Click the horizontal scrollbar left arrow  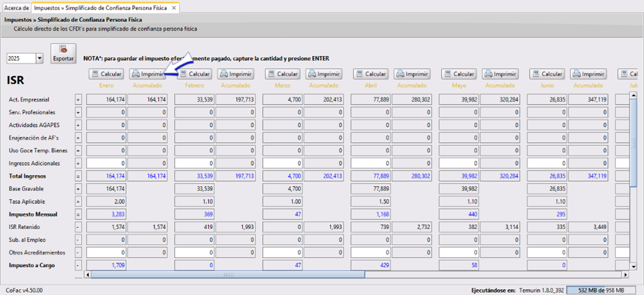[87, 274]
